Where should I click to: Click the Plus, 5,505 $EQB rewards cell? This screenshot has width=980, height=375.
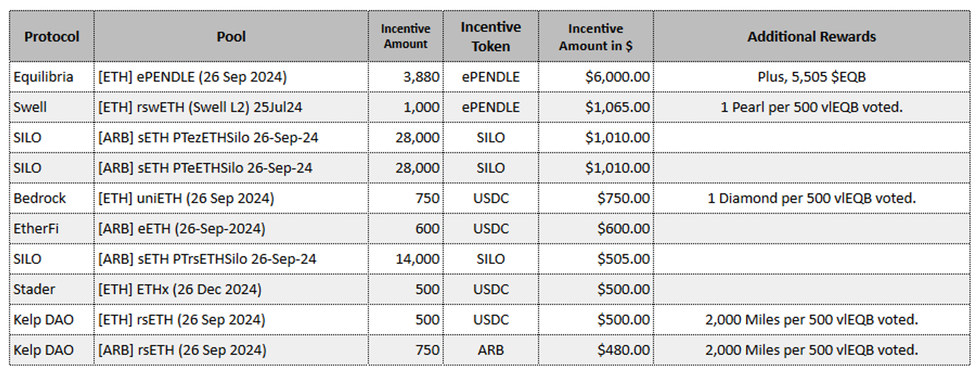(811, 77)
